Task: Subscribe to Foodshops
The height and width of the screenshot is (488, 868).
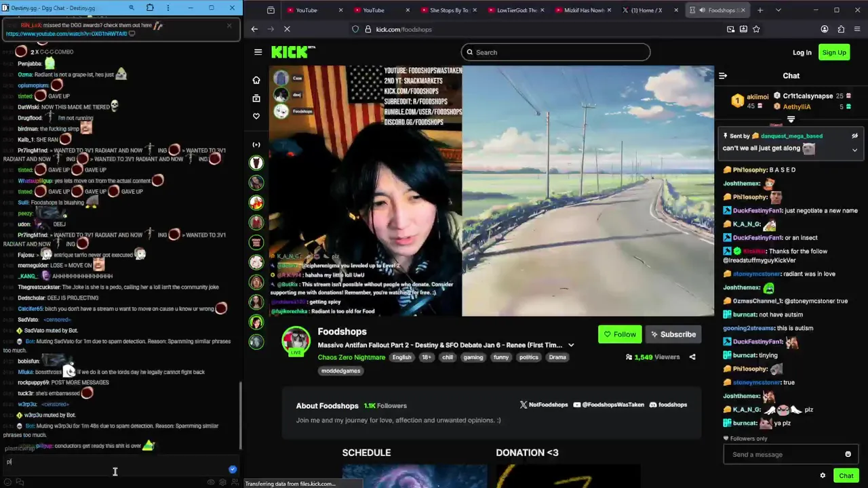Action: point(673,334)
